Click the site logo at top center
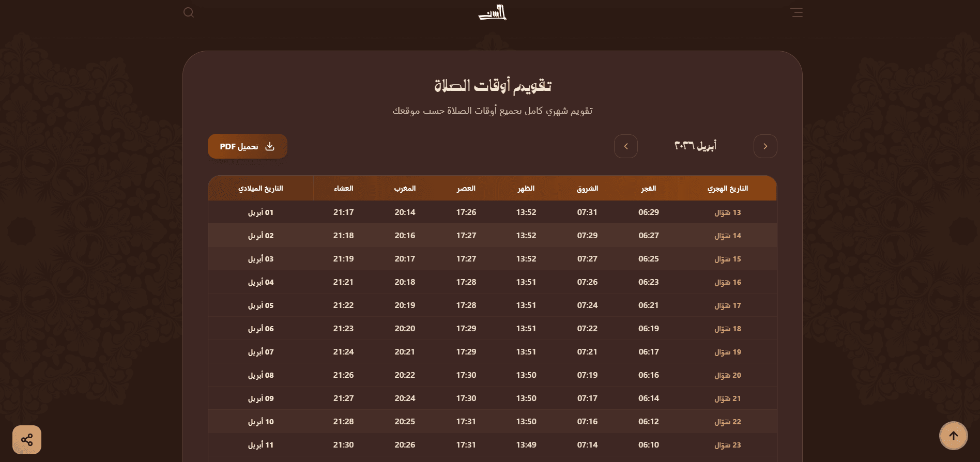The image size is (980, 462). [x=492, y=12]
